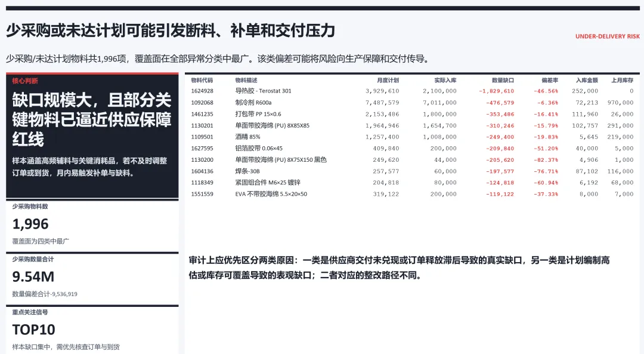Select material code 1118349
Viewport: 644px width, 354px height.
(202, 182)
